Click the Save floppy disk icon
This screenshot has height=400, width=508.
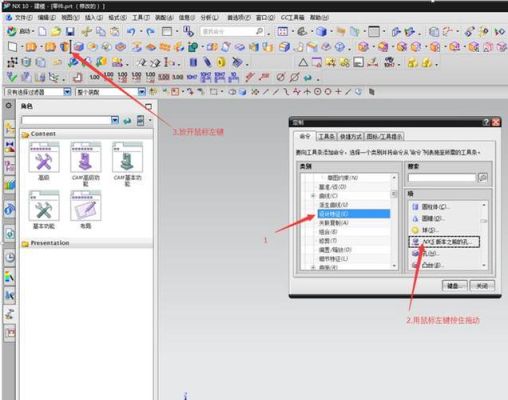click(70, 32)
